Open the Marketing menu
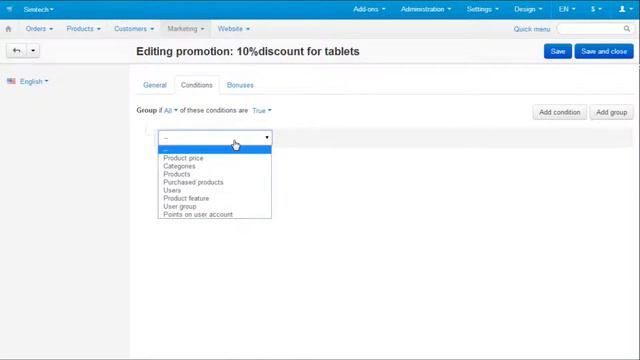Screen dimensions: 640x360 click(x=186, y=29)
